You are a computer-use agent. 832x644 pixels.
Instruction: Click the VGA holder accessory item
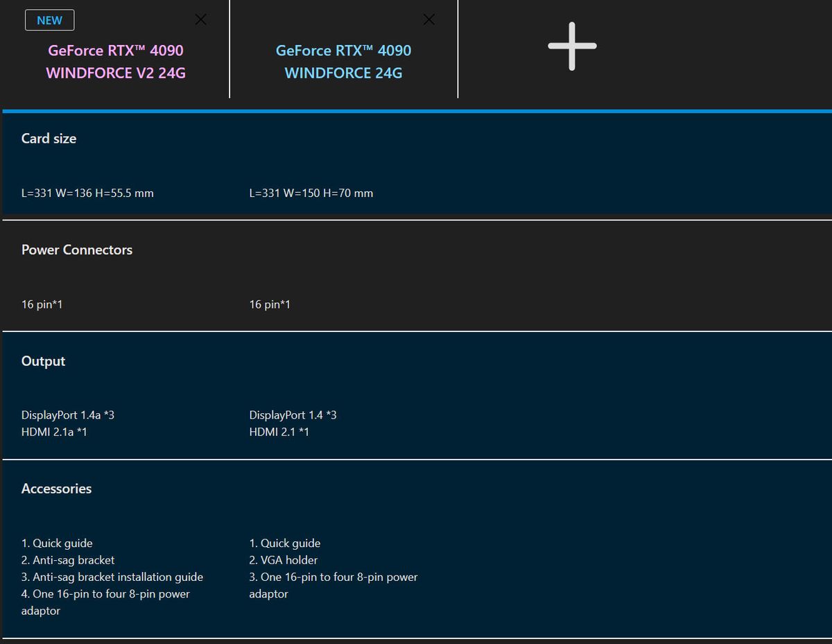click(284, 560)
